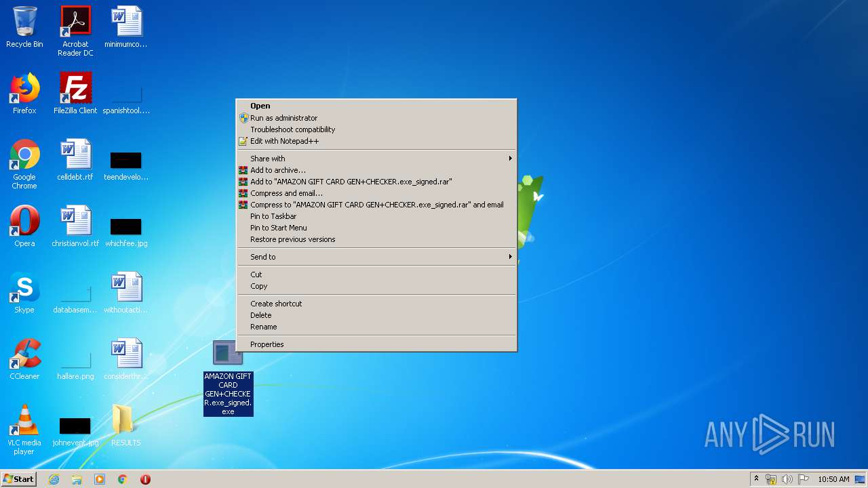This screenshot has width=868, height=488.
Task: Open Windows Media Player taskbar icon
Action: click(x=100, y=479)
